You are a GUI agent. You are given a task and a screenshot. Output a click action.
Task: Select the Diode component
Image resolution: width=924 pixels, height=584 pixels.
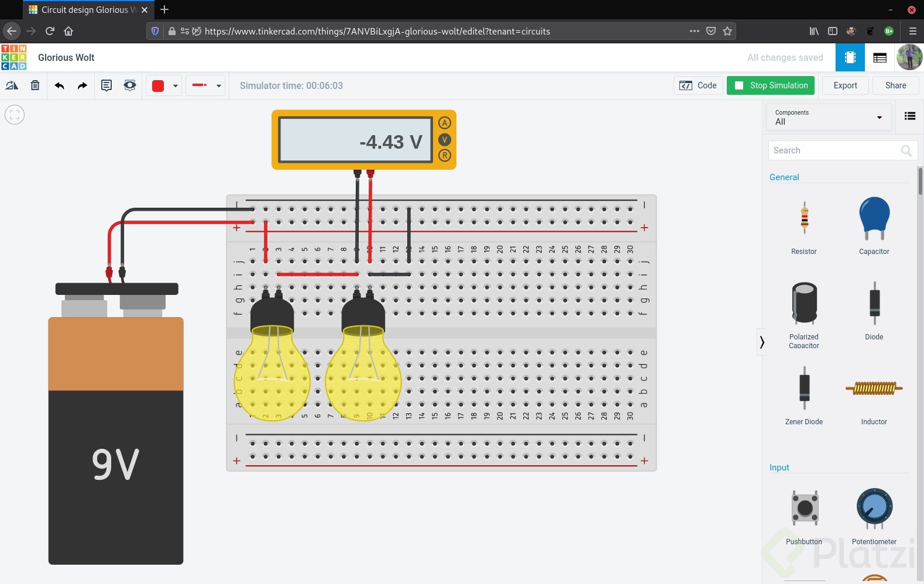874,311
